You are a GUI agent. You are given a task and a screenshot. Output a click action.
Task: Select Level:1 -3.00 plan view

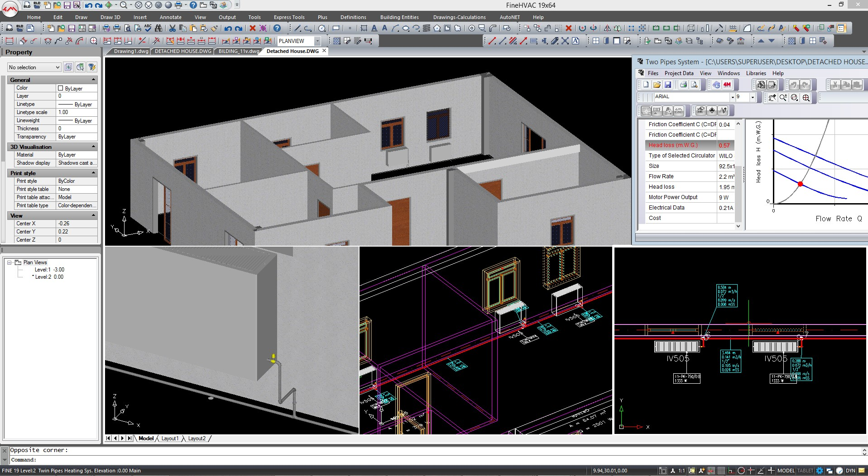[49, 270]
